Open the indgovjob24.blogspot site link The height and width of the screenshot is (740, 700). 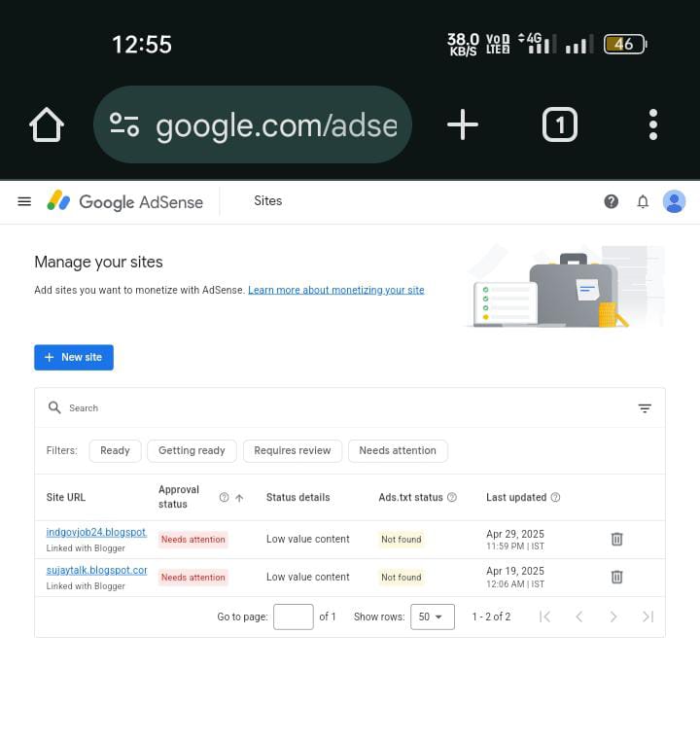[x=96, y=532]
